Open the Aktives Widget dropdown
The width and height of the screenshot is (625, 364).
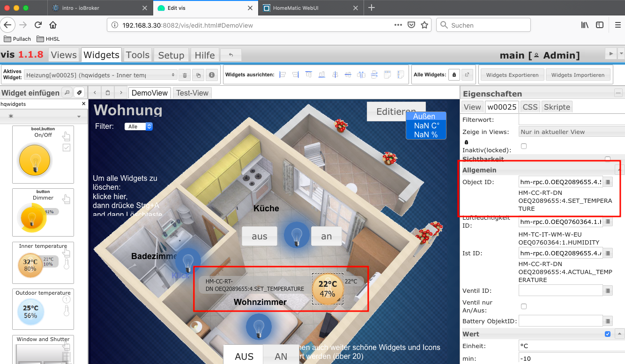101,75
